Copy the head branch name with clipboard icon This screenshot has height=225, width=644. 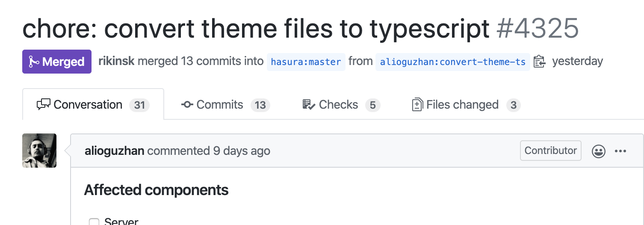coord(539,62)
